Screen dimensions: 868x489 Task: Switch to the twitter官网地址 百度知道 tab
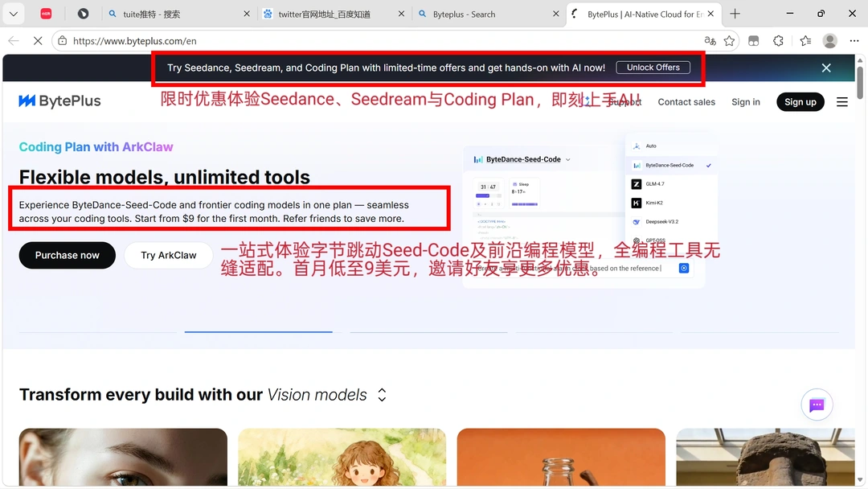coord(332,14)
